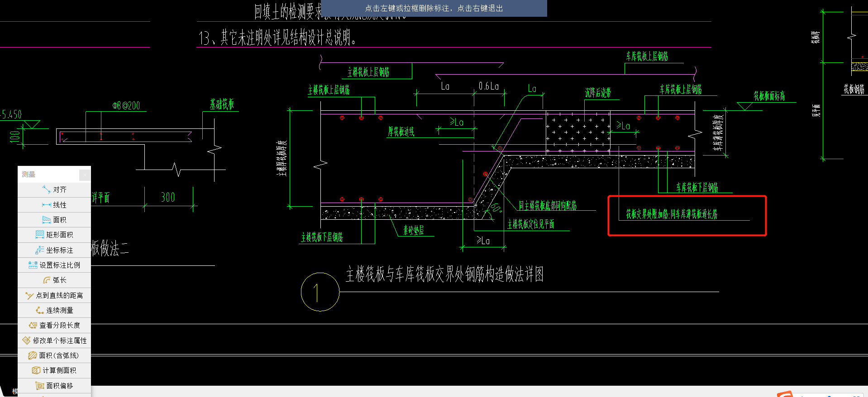The width and height of the screenshot is (868, 397).
Task: Close the 测量 measurement panel
Action: click(85, 175)
